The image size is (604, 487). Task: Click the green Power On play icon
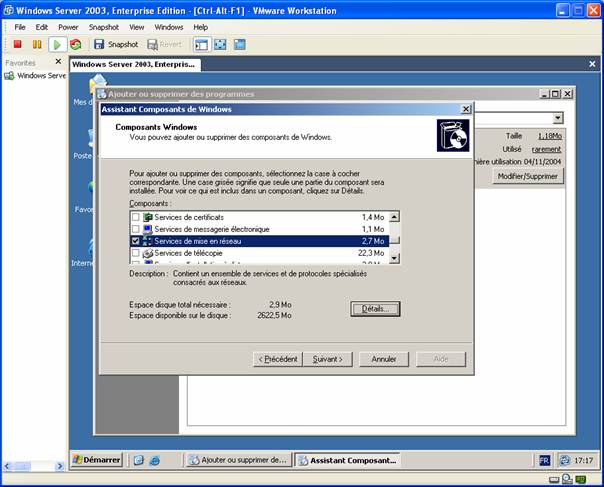tap(57, 44)
